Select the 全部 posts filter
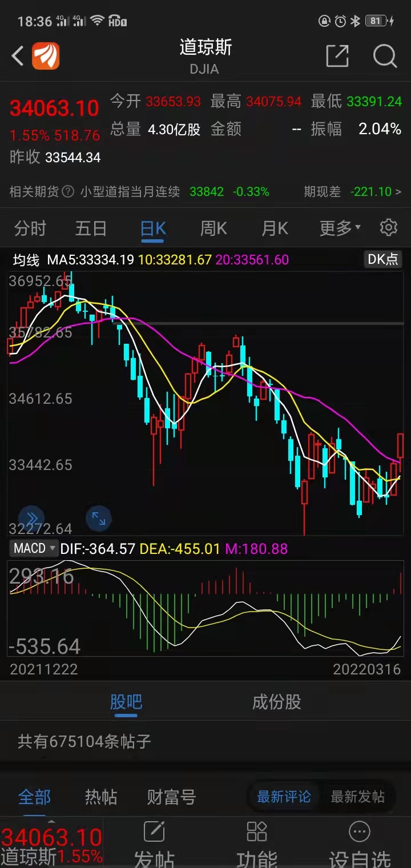This screenshot has height=868, width=411. tap(34, 797)
